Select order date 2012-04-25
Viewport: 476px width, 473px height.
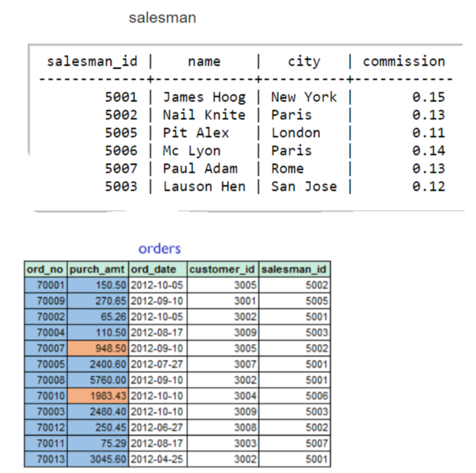point(157,459)
